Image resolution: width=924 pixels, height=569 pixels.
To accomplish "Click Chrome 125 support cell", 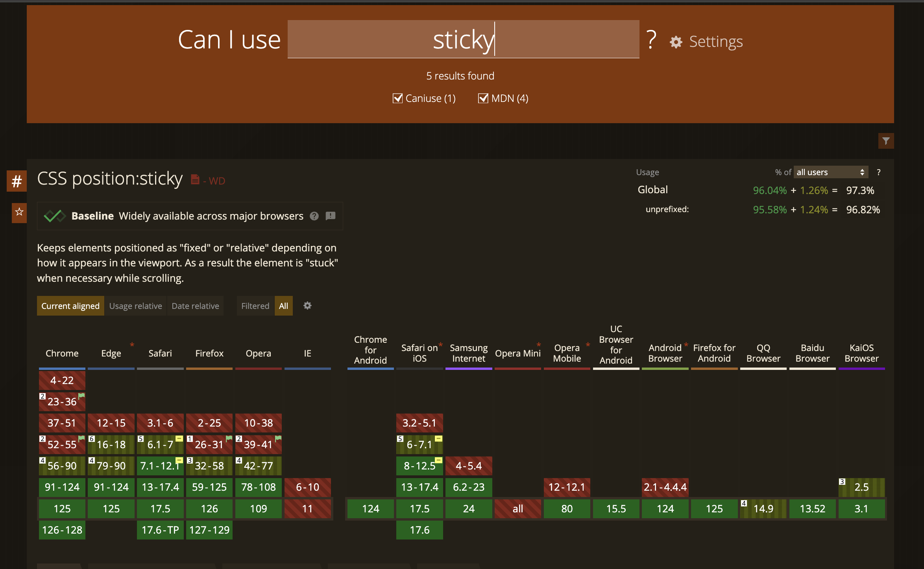I will click(x=62, y=509).
